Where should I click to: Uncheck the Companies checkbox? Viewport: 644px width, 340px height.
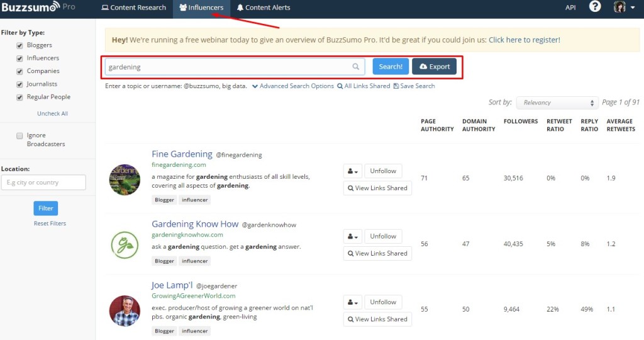pyautogui.click(x=19, y=72)
